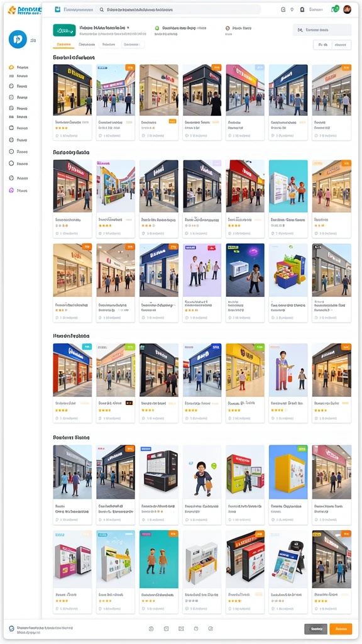Open the blue circular profile logo in sidebar
Image resolution: width=362 pixels, height=644 pixels.
(x=18, y=40)
